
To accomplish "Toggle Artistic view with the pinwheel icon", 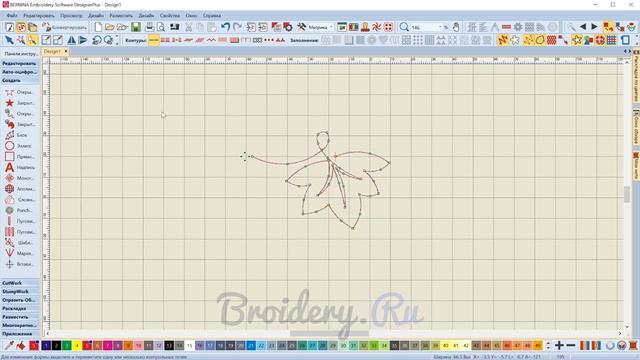I will tap(376, 27).
